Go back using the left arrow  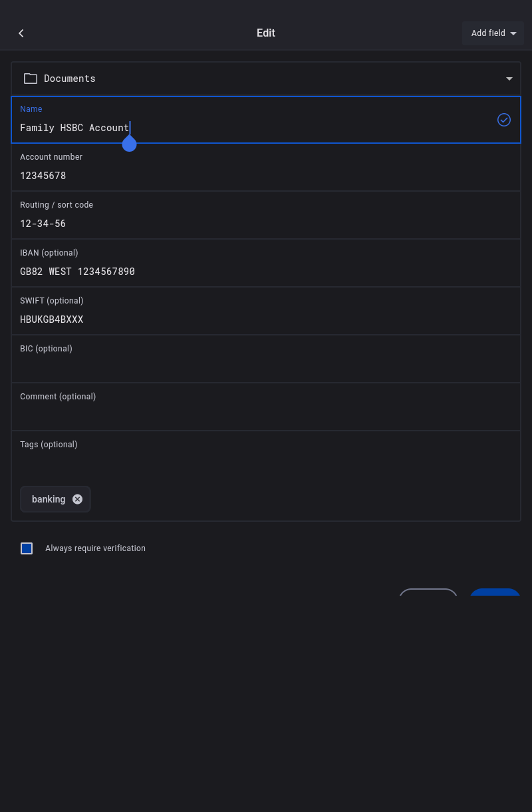pos(21,33)
